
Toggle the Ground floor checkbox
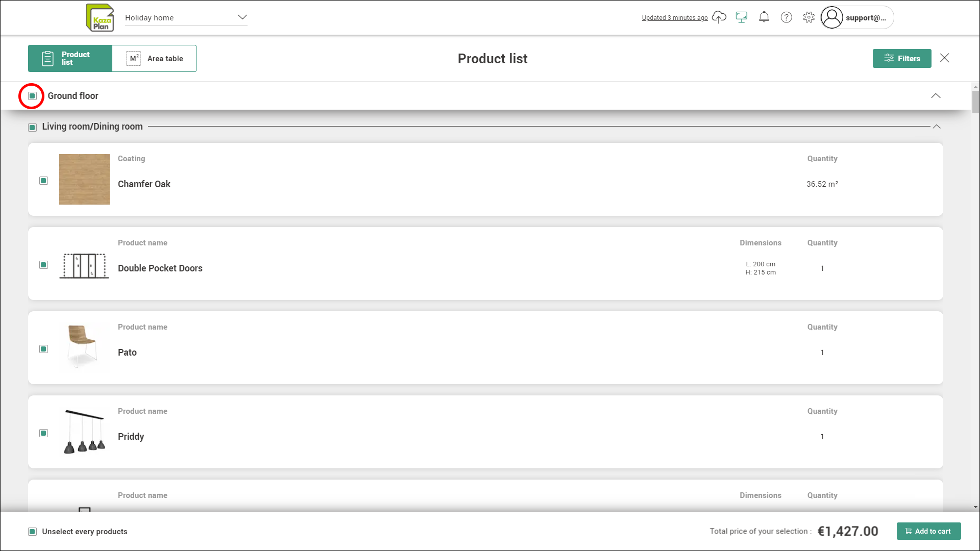coord(32,96)
